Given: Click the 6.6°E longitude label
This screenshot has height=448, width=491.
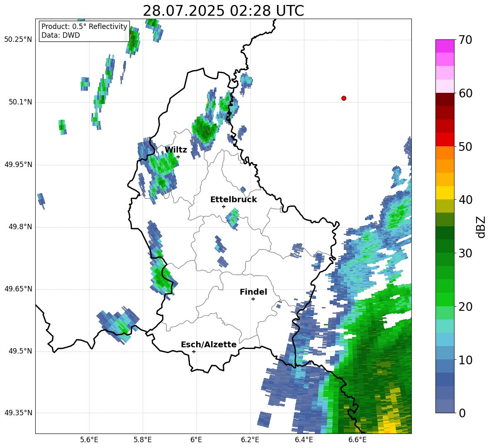Looking at the screenshot, I should click(357, 440).
